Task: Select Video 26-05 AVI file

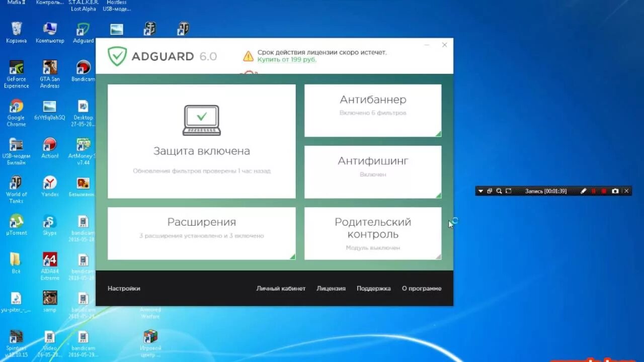Action: click(50, 343)
